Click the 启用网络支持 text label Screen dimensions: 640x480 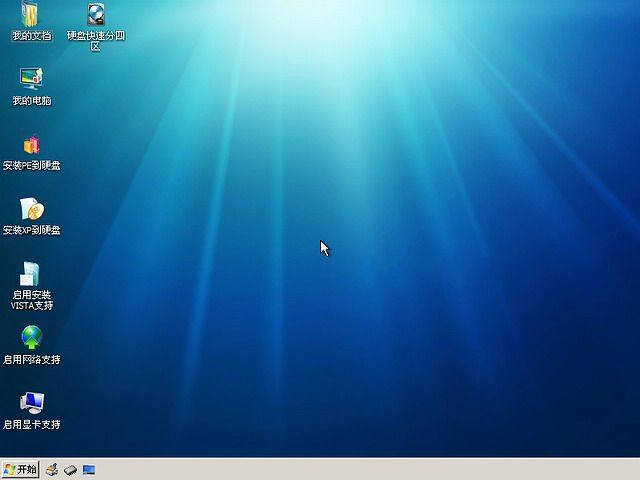pos(31,360)
